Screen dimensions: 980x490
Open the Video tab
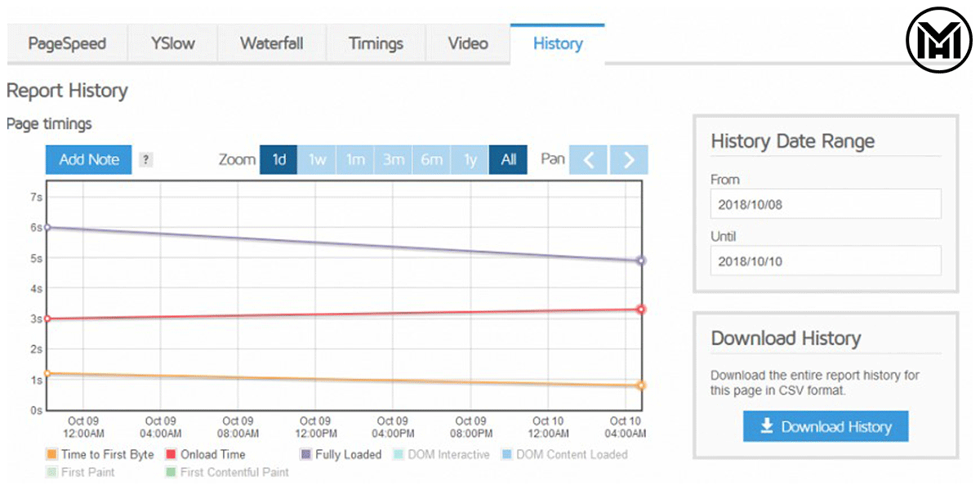point(468,44)
